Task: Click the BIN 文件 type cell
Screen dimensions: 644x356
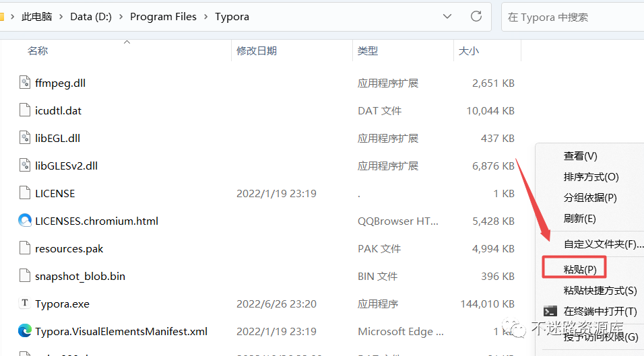Action: tap(377, 276)
